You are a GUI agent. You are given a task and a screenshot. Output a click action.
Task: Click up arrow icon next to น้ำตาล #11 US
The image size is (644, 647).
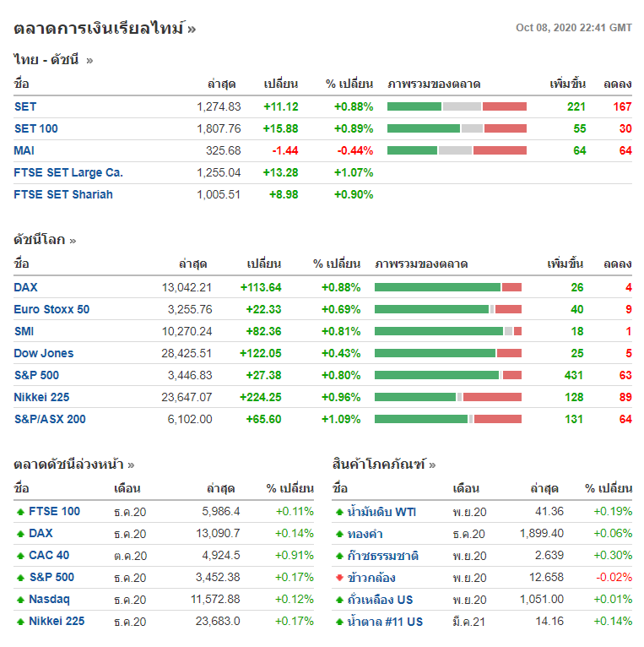tap(339, 622)
